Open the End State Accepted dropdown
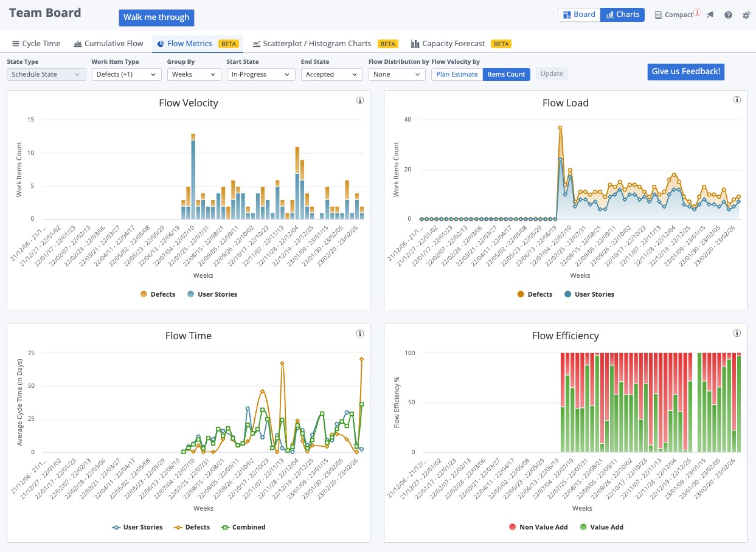756x552 pixels. tap(332, 74)
